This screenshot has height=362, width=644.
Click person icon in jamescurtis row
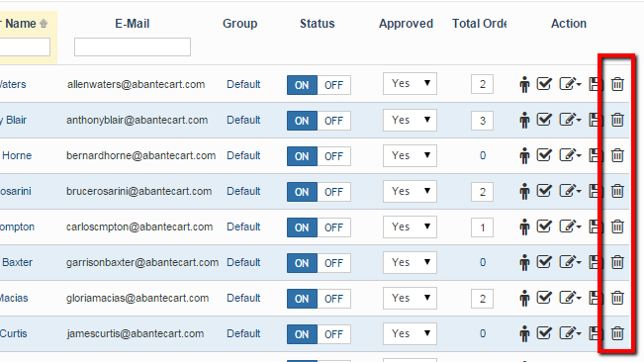tap(524, 333)
